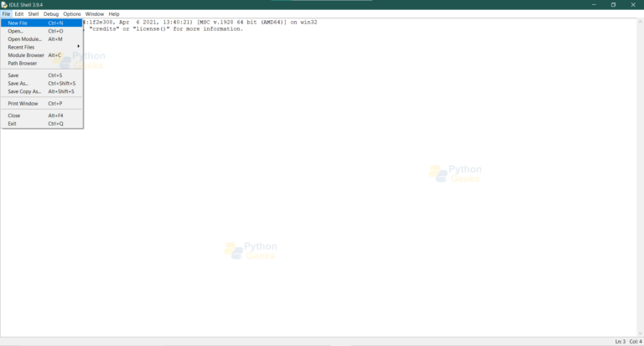
Task: Open the Shell menu
Action: (x=34, y=14)
